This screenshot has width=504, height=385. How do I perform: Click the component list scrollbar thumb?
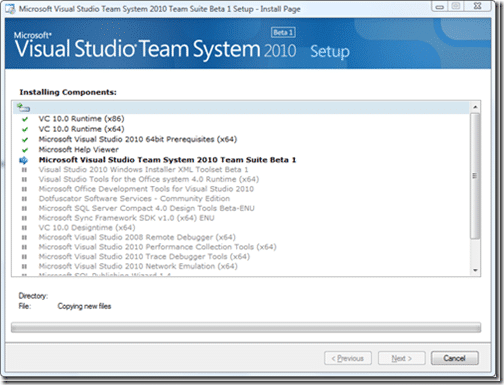click(475, 176)
